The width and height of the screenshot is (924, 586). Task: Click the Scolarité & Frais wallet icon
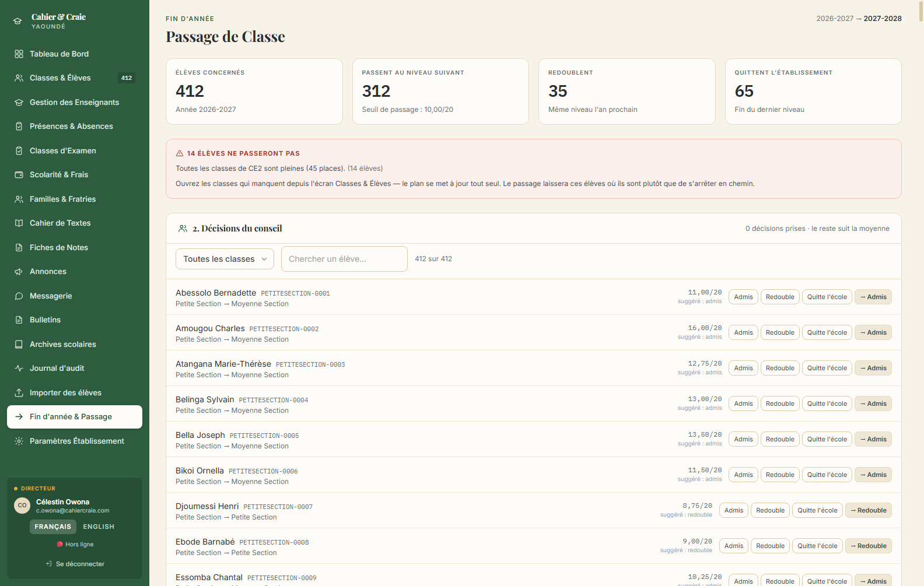pos(19,174)
